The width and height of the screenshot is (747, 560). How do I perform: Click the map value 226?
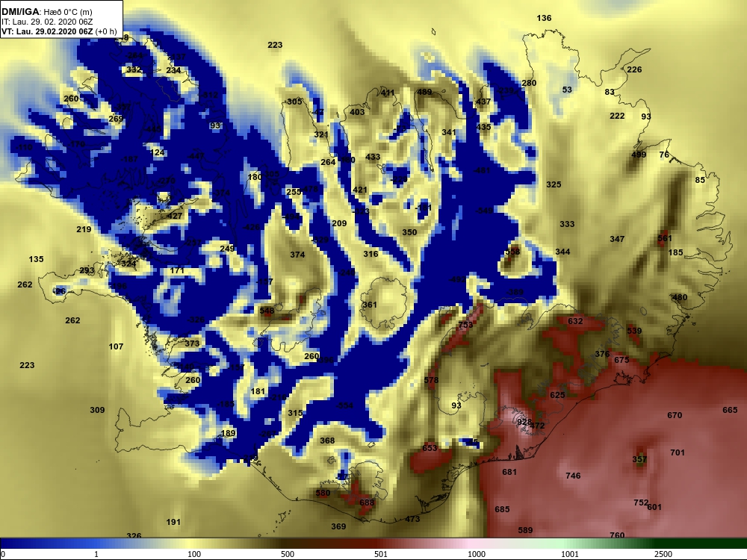tap(634, 69)
